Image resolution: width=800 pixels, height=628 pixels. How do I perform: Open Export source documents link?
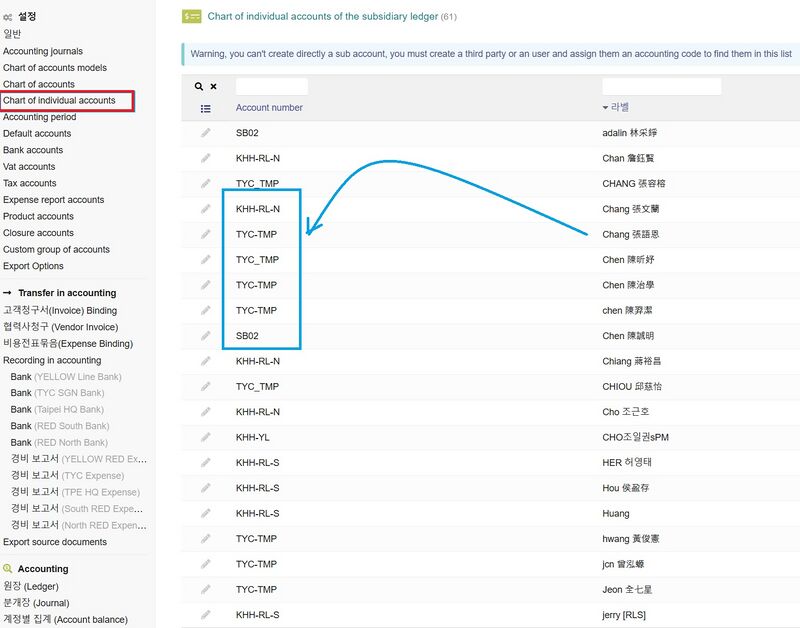point(55,542)
